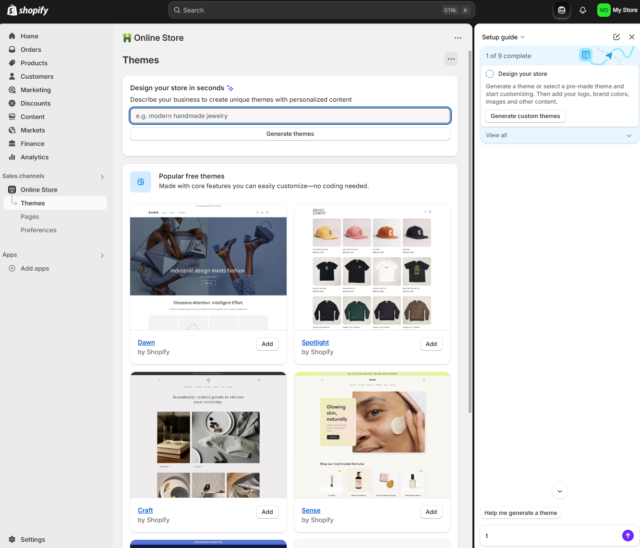Click the 1 of 9 complete progress text
This screenshot has width=640, height=548.
pos(508,56)
